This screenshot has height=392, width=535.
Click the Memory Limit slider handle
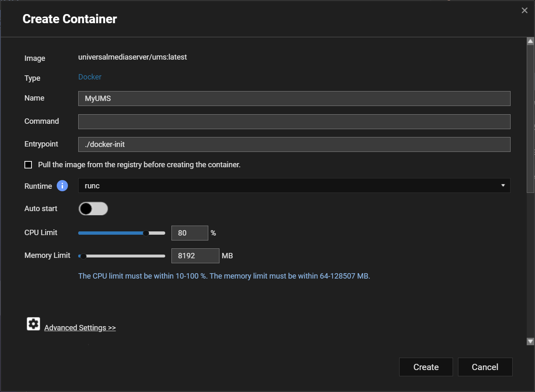coord(83,256)
